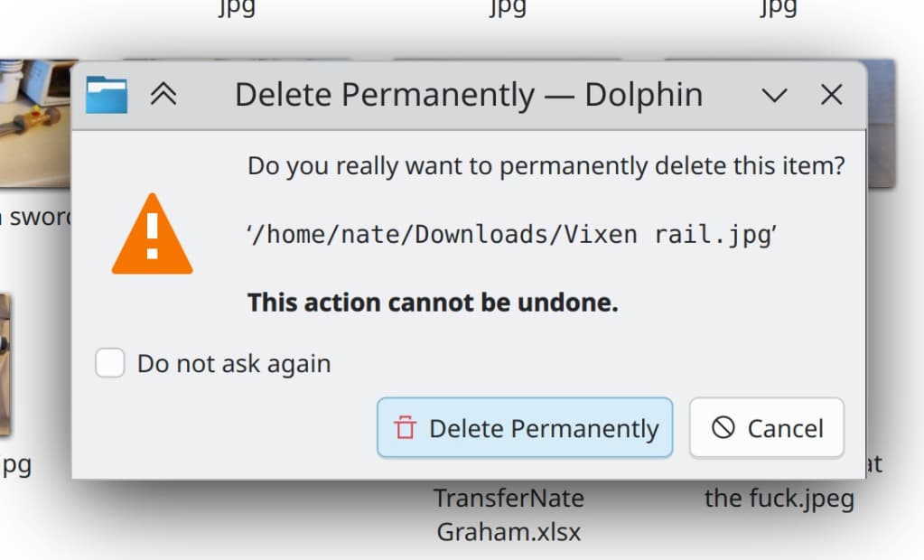Click 'This action cannot be undone' text
Image resolution: width=924 pixels, height=560 pixels.
pyautogui.click(x=433, y=303)
